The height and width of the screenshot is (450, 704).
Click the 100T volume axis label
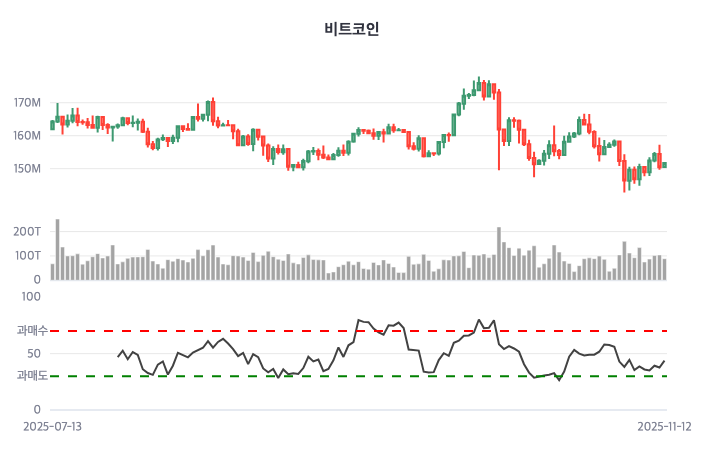coord(27,256)
